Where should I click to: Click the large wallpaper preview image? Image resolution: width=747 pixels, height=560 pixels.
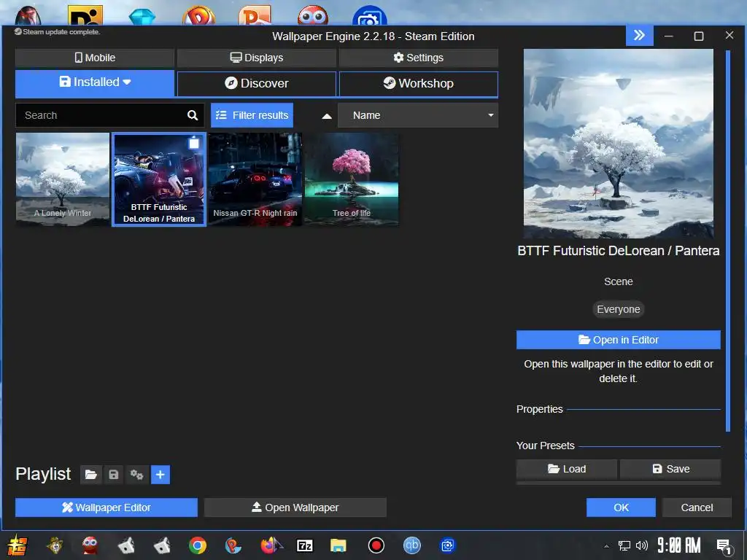pyautogui.click(x=619, y=144)
